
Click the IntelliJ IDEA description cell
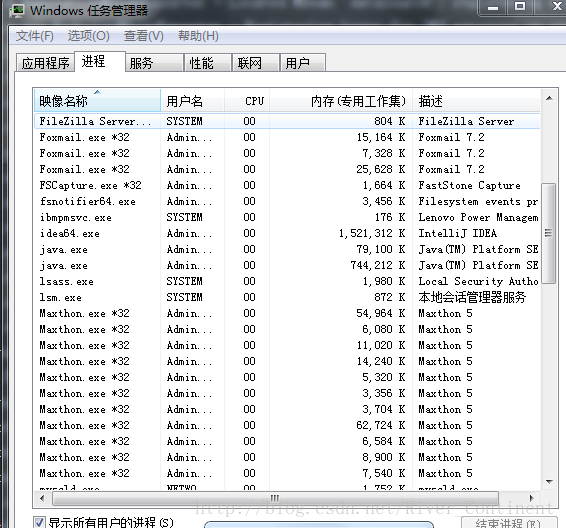click(457, 233)
